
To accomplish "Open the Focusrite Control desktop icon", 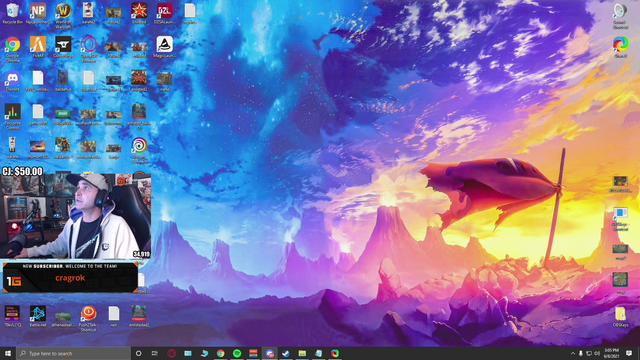I will [12, 116].
